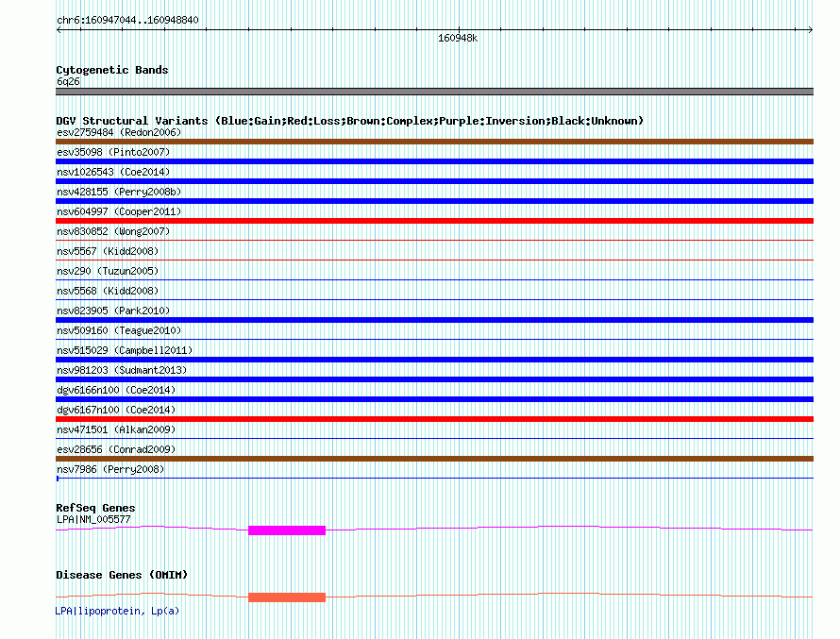Open variant nsv7986 (Perry2008) label
The height and width of the screenshot is (639, 840).
pyautogui.click(x=110, y=469)
